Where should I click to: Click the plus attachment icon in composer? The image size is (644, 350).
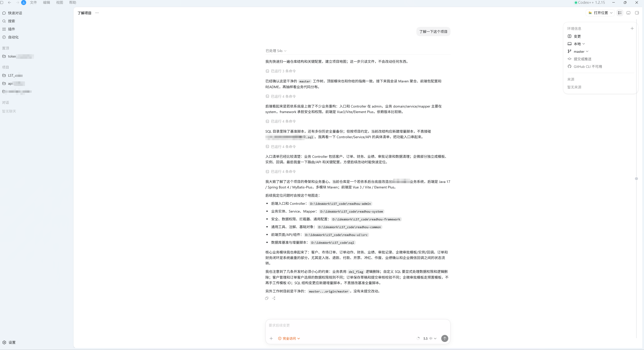[x=271, y=338]
